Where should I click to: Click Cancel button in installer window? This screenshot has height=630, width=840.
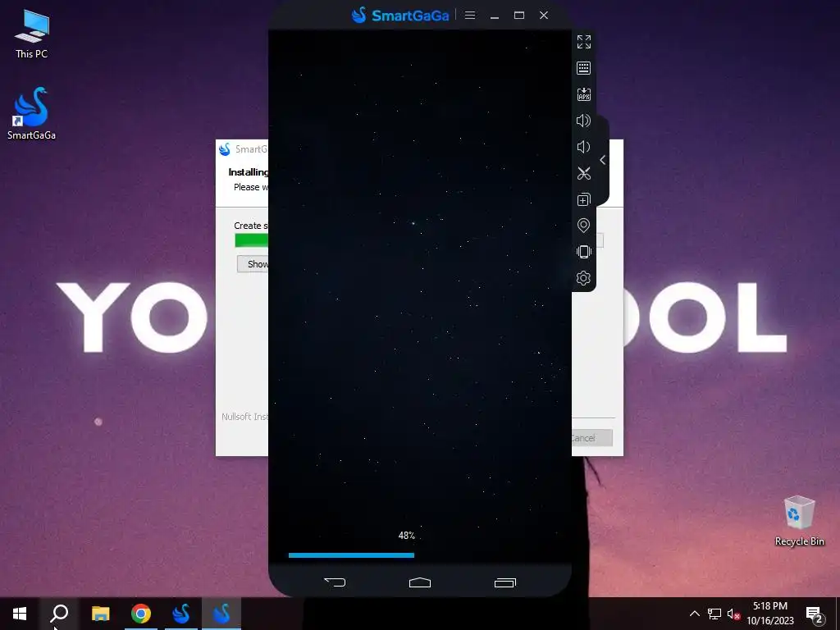click(592, 438)
